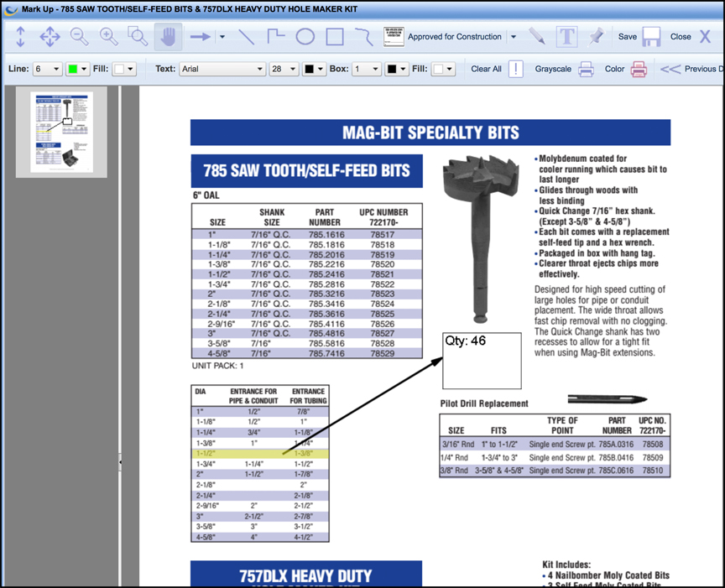Apply the Approved for Construction stamp
This screenshot has width=725, height=588.
(455, 37)
